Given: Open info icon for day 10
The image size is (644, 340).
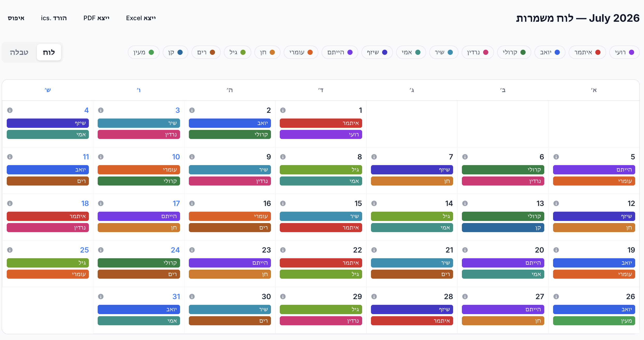Looking at the screenshot, I should pyautogui.click(x=101, y=157).
